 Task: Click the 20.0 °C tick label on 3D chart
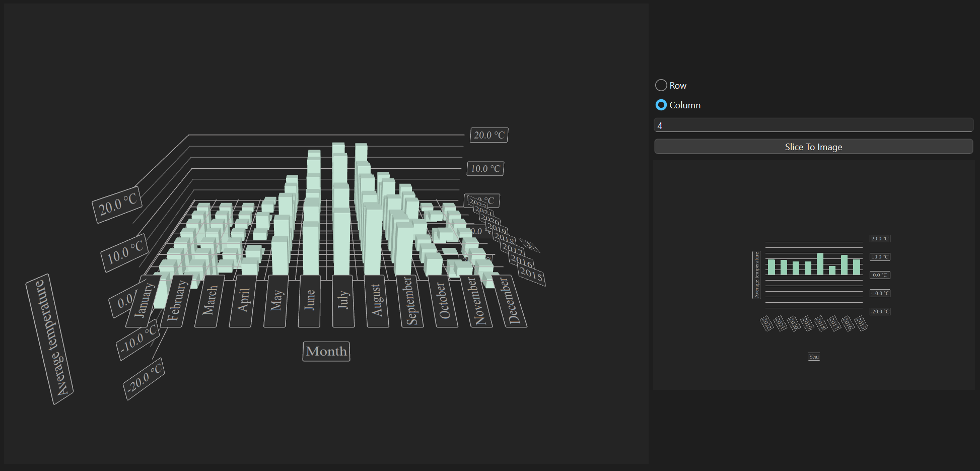tap(488, 134)
